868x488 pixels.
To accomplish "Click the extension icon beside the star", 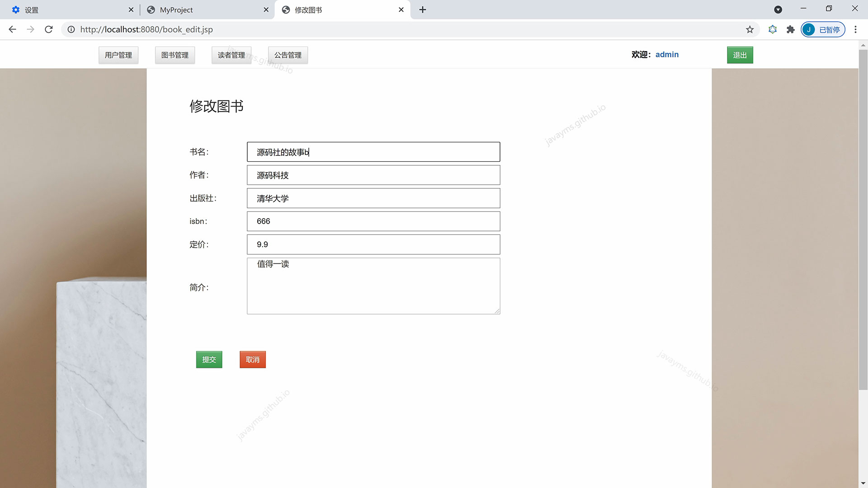I will [773, 29].
